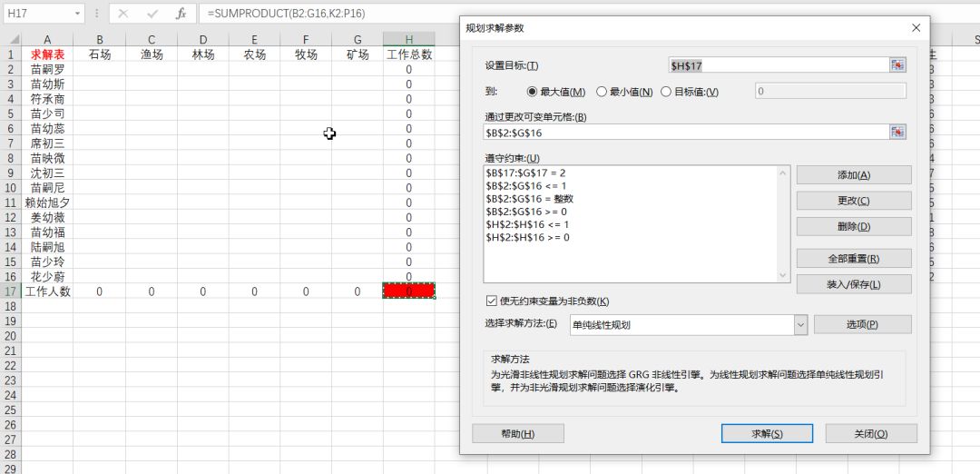The width and height of the screenshot is (980, 474).
Task: Select row 20 header
Action: tap(10, 336)
